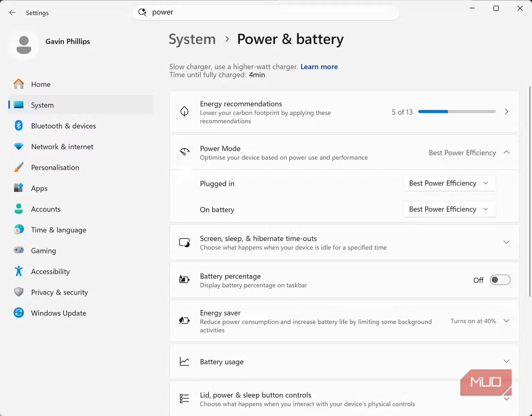Select Apps in the sidebar

81,188
